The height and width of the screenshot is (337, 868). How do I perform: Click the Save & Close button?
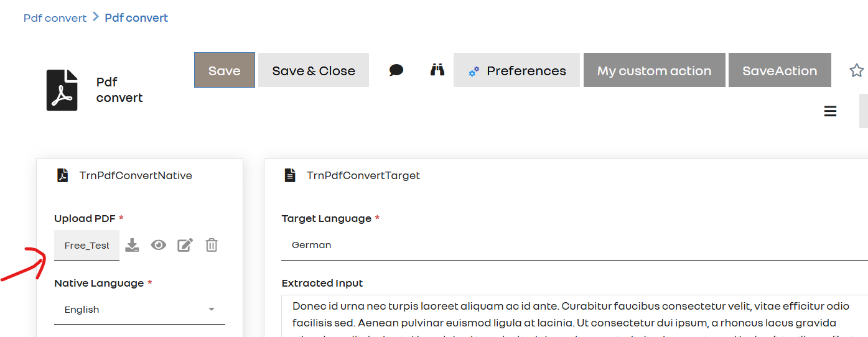pos(314,70)
